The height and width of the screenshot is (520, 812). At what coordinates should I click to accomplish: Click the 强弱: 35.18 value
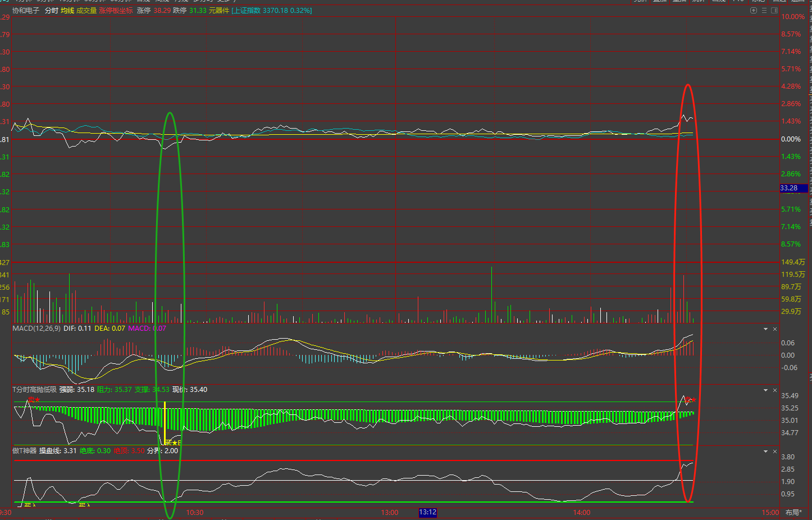[77, 389]
